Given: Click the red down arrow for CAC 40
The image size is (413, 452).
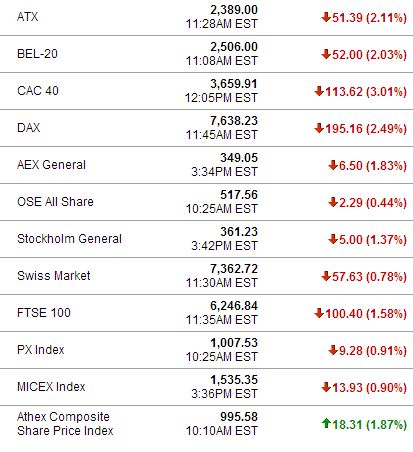Looking at the screenshot, I should (x=319, y=91).
